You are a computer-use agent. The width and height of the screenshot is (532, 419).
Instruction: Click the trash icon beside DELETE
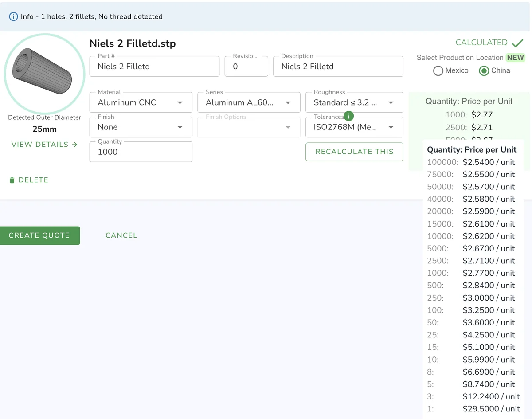[x=12, y=180]
